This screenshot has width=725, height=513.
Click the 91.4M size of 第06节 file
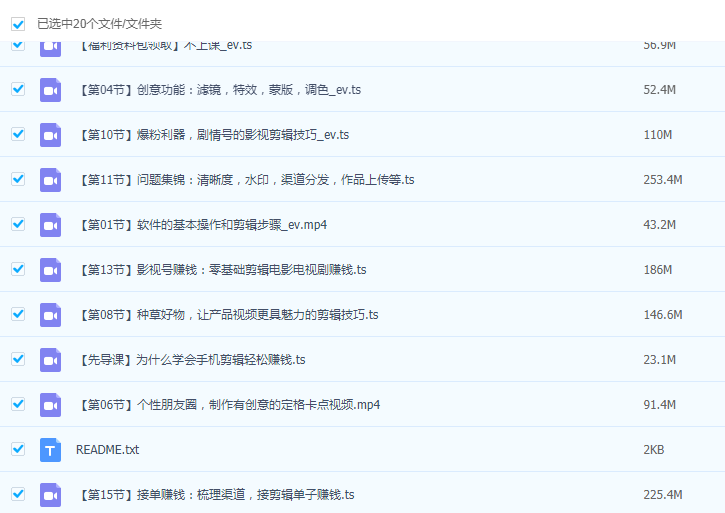point(659,405)
